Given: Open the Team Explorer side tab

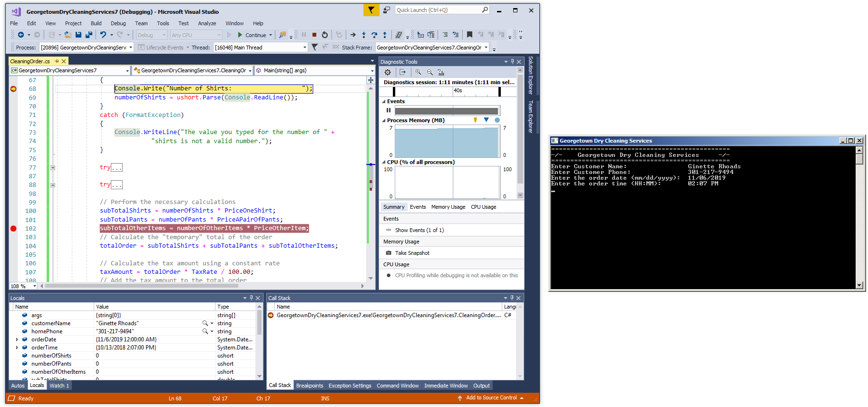Looking at the screenshot, I should click(x=531, y=116).
